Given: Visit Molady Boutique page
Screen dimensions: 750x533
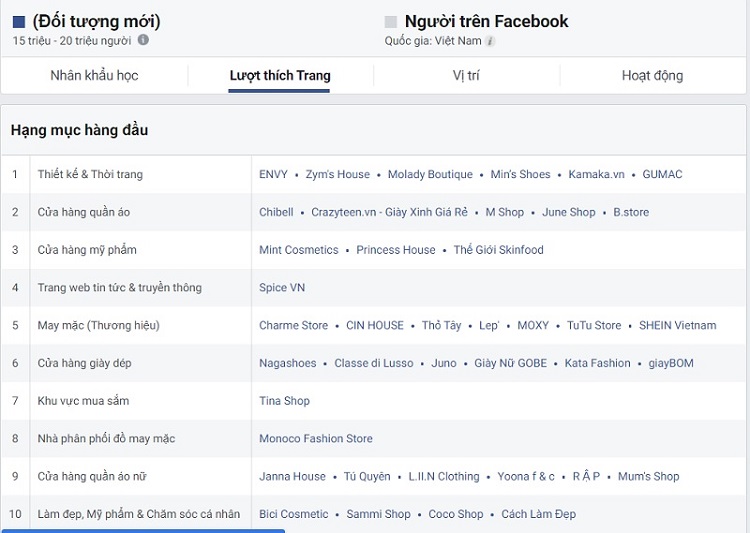Looking at the screenshot, I should pyautogui.click(x=430, y=174).
